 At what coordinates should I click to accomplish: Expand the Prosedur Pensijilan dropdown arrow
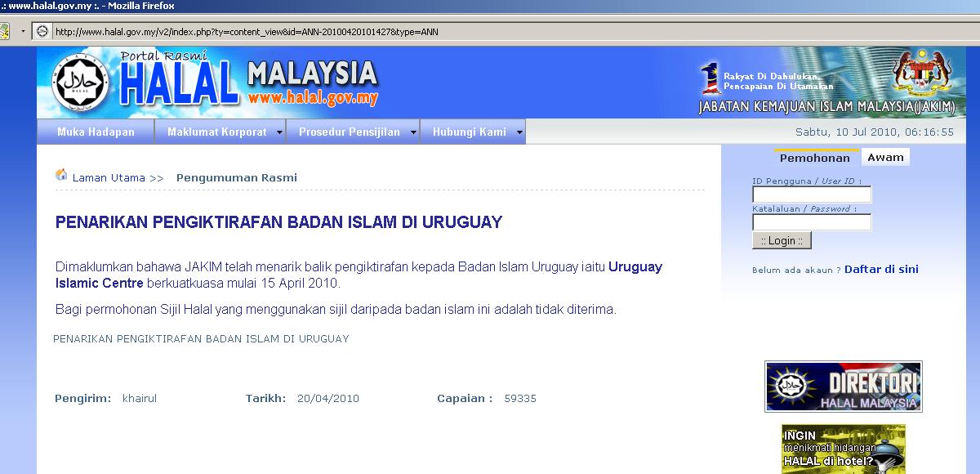tap(412, 132)
